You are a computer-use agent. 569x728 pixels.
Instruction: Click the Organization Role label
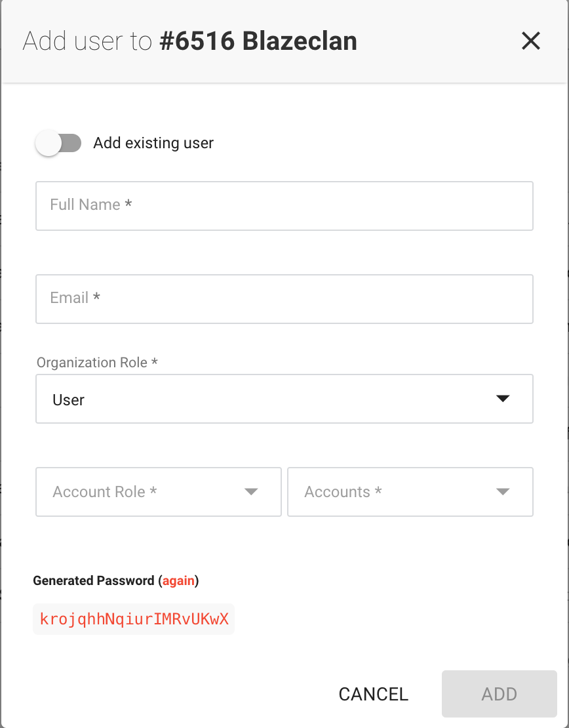97,362
